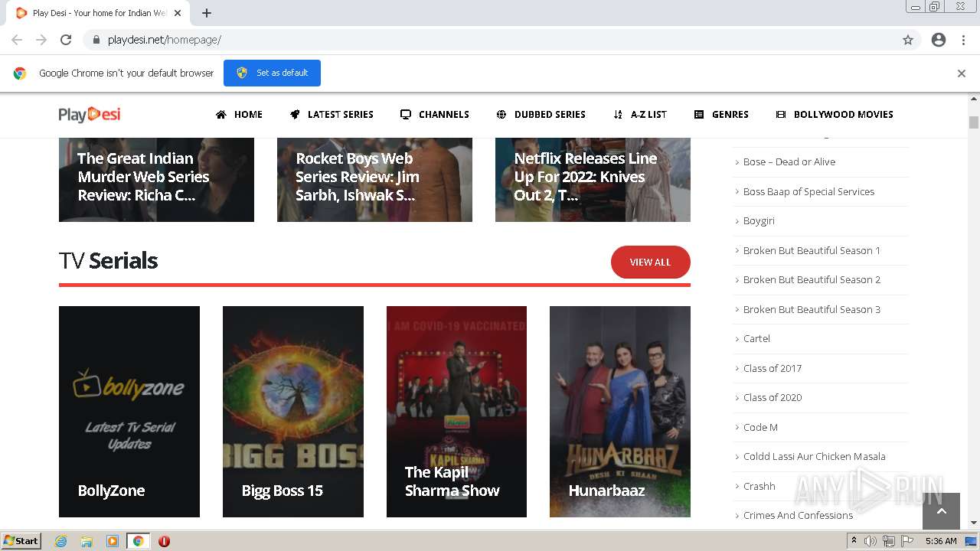980x551 pixels.
Task: Open Broken But Beautiful Season 2
Action: (x=812, y=280)
